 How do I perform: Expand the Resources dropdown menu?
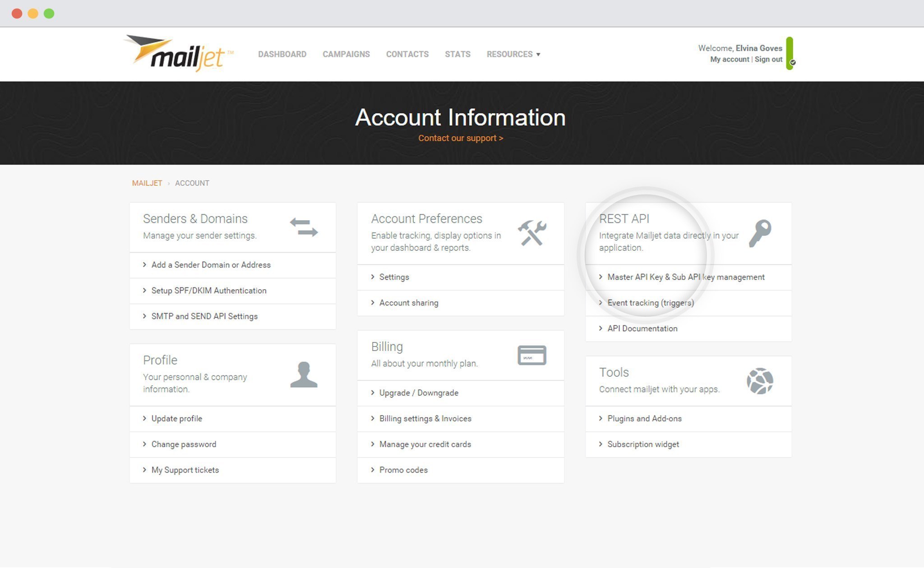(513, 54)
